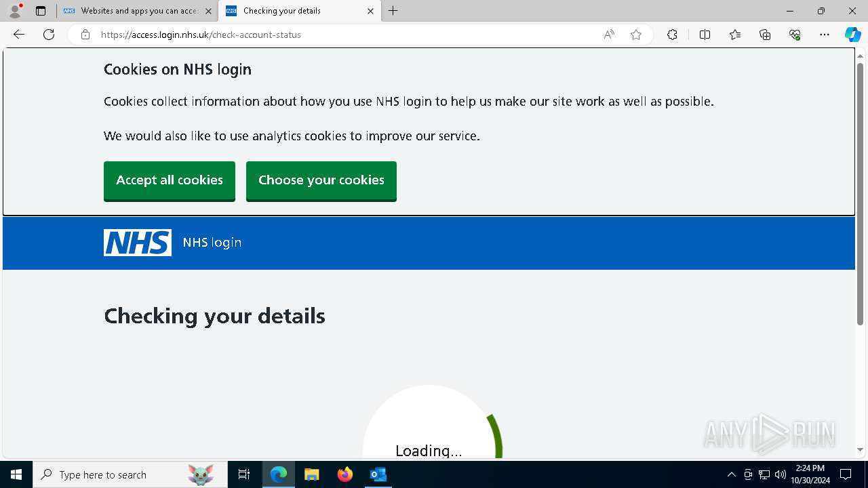Open File Explorer from the taskbar
Image resolution: width=868 pixels, height=488 pixels.
pos(312,474)
